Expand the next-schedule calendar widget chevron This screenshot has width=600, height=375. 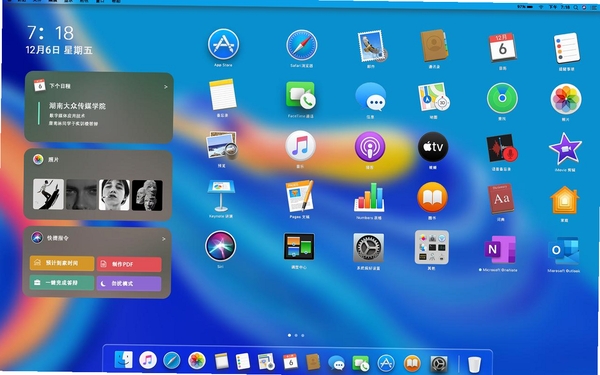pyautogui.click(x=166, y=87)
